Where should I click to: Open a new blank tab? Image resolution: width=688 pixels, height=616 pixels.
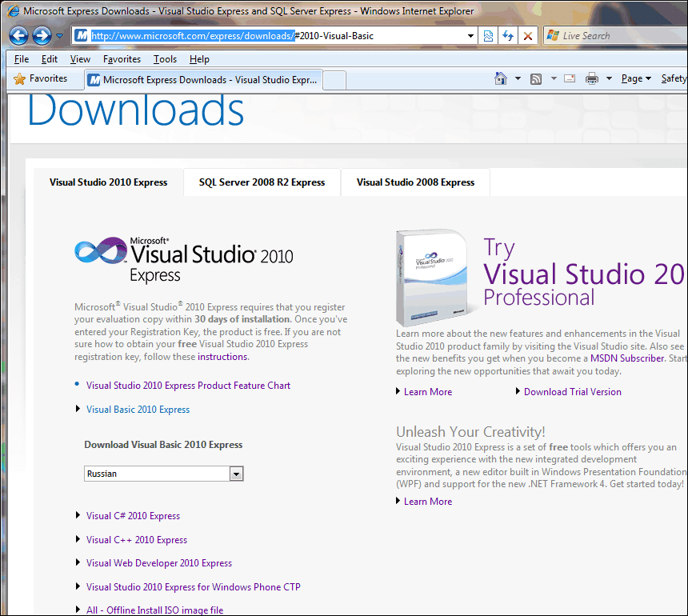point(334,80)
